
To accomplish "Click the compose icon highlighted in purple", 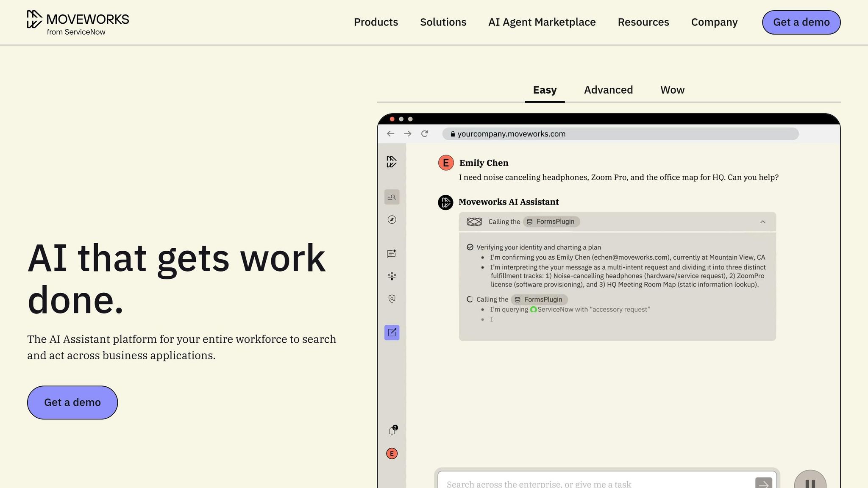I will point(392,333).
